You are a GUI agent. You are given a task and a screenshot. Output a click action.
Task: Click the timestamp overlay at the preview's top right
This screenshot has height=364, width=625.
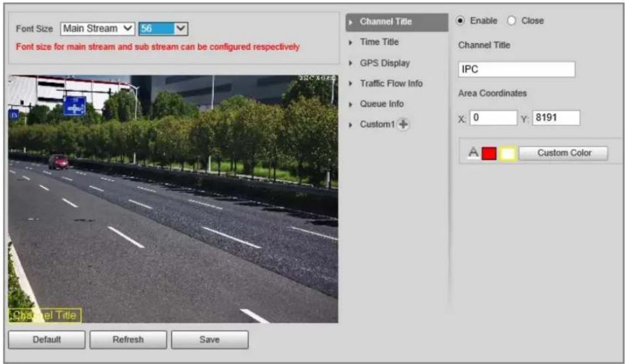[x=318, y=78]
